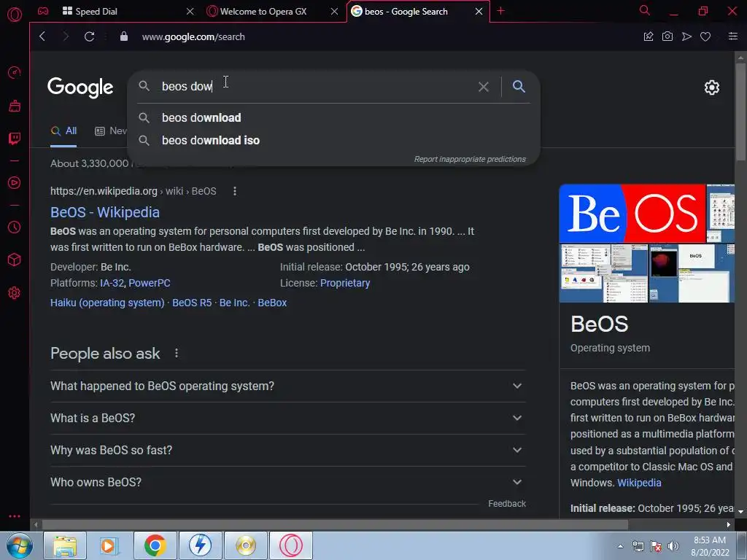Image resolution: width=747 pixels, height=560 pixels.
Task: Expand 'What happened to BeOS operating system?'
Action: coord(287,386)
